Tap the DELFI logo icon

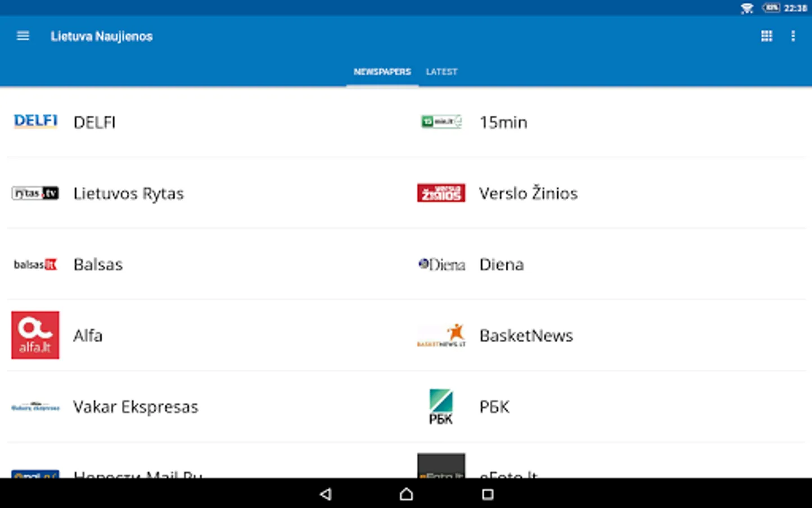point(36,121)
